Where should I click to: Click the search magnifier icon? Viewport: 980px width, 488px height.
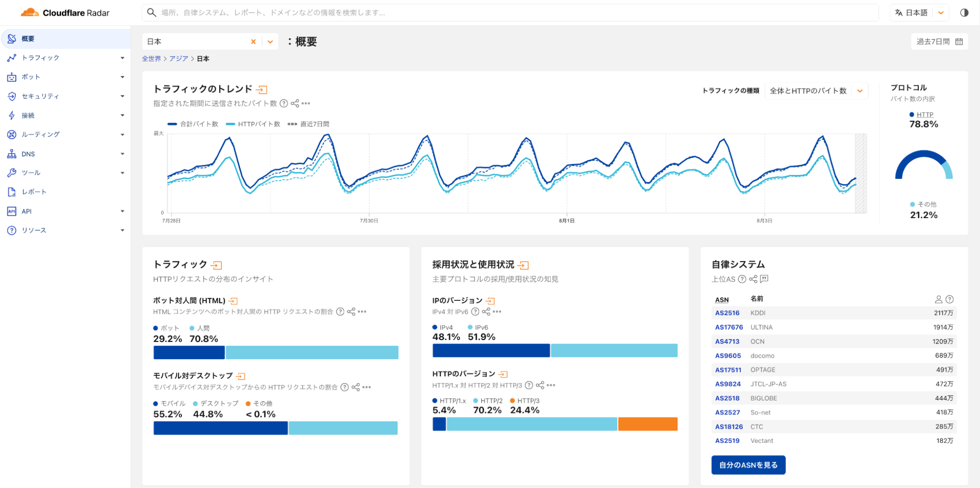pyautogui.click(x=151, y=13)
